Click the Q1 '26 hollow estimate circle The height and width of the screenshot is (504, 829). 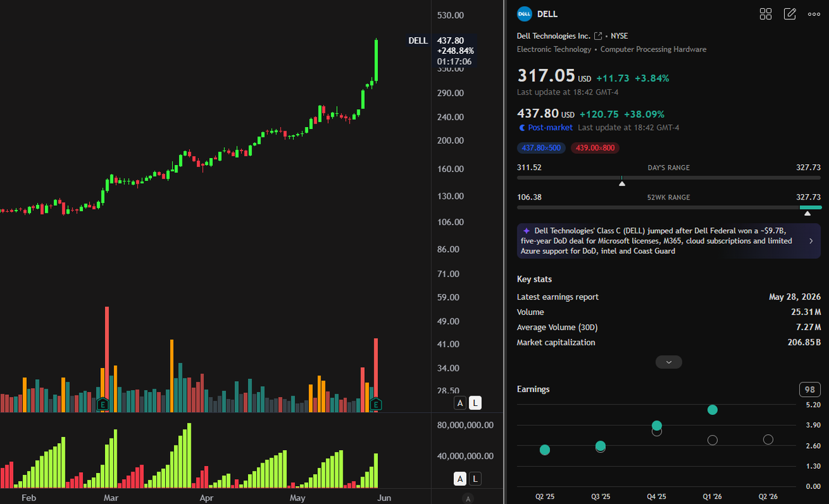[x=713, y=440]
